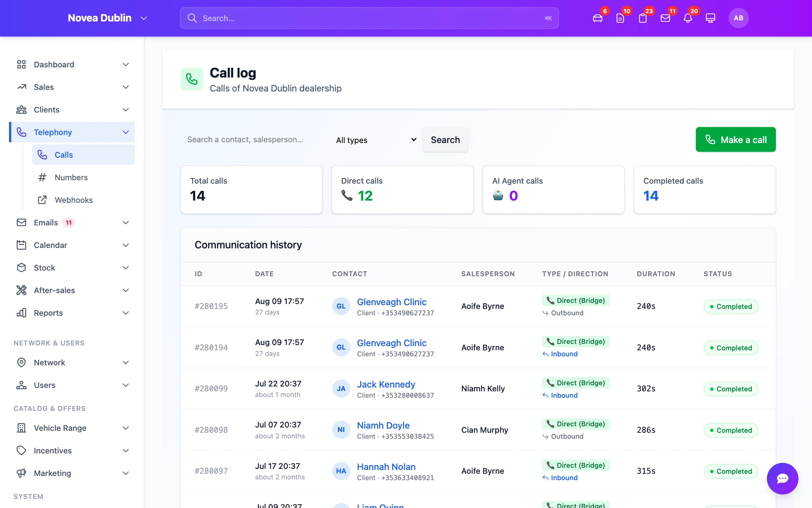Expand the Stock menu chevron
Viewport: 812px width, 508px height.
tap(126, 268)
